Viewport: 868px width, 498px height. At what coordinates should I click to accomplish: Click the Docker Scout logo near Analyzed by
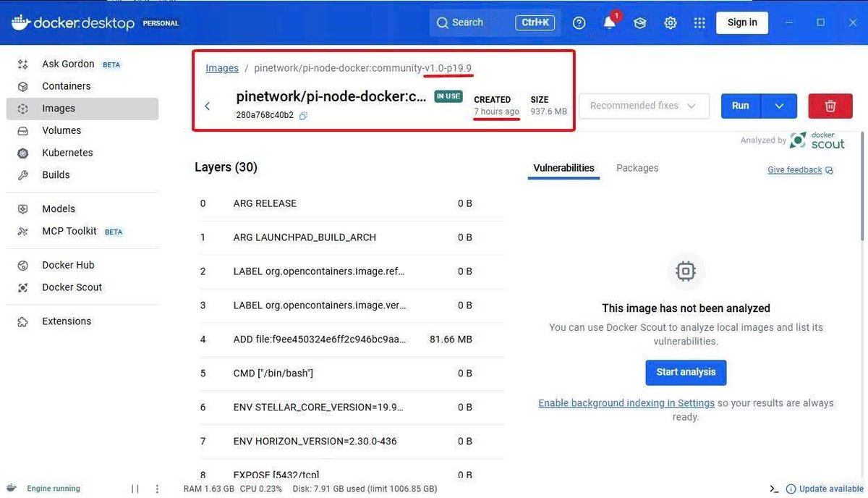click(817, 140)
